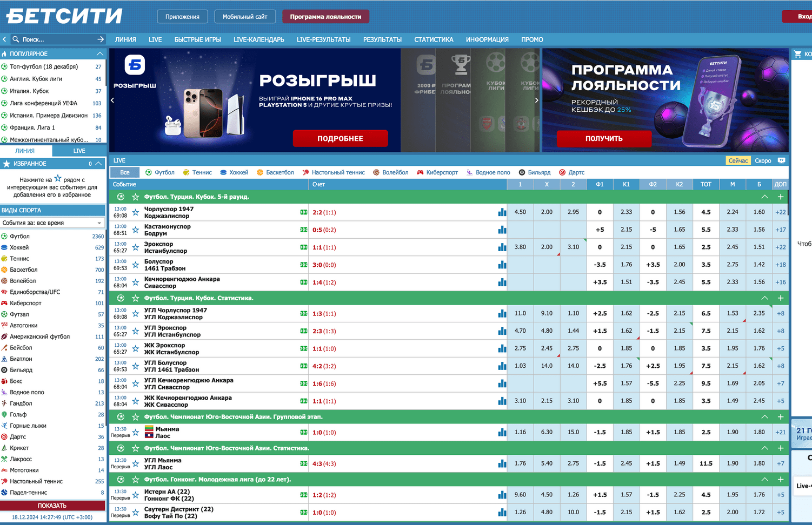Switch sidebar to the LIVE tab
Viewport: 812px width, 525px height.
click(79, 151)
